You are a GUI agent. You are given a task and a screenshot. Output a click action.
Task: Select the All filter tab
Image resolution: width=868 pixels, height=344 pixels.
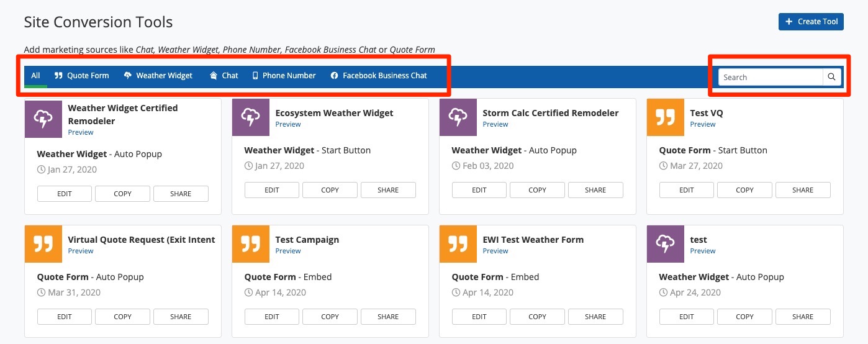35,76
